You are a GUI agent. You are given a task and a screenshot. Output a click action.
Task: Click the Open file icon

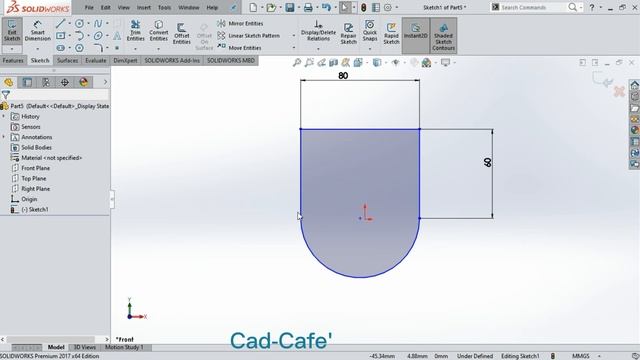click(x=271, y=7)
